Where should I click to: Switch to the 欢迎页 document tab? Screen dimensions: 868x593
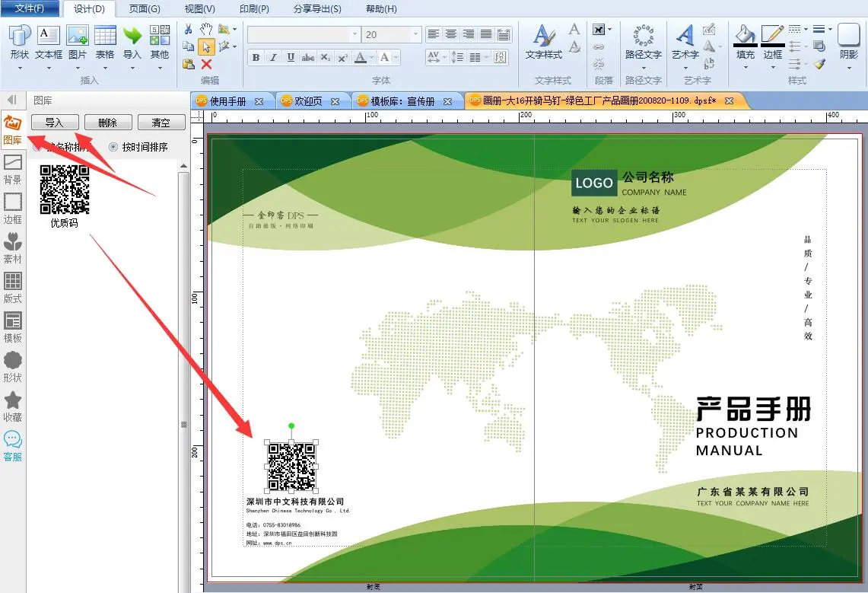pos(308,100)
